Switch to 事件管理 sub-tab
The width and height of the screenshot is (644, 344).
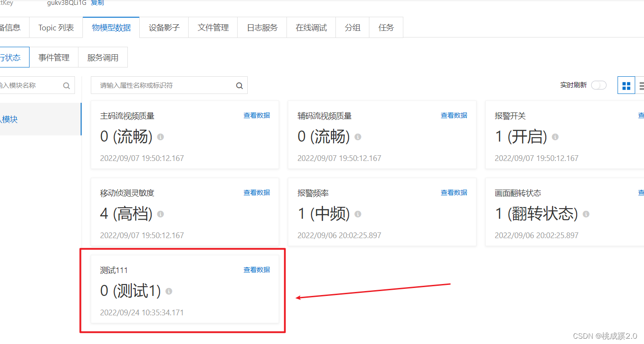(54, 57)
